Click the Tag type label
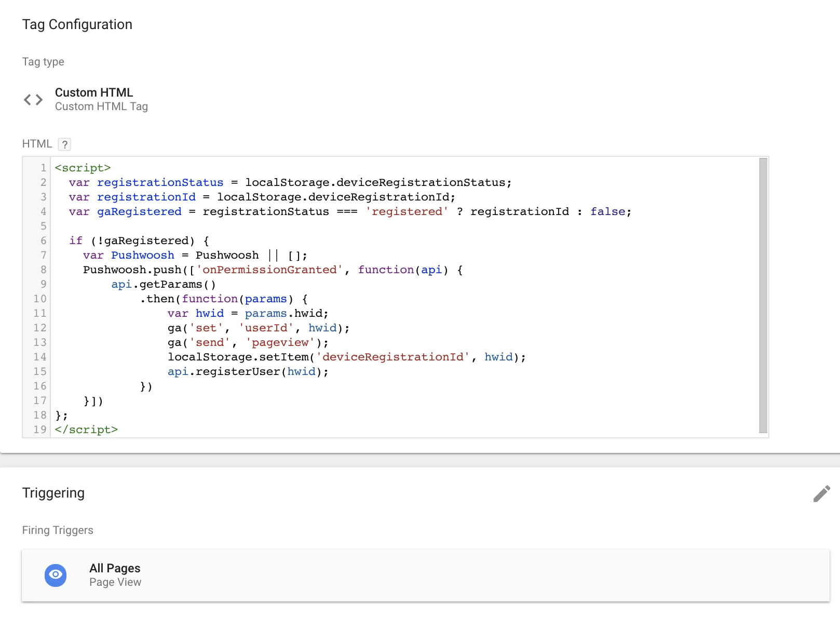840x617 pixels. tap(43, 61)
